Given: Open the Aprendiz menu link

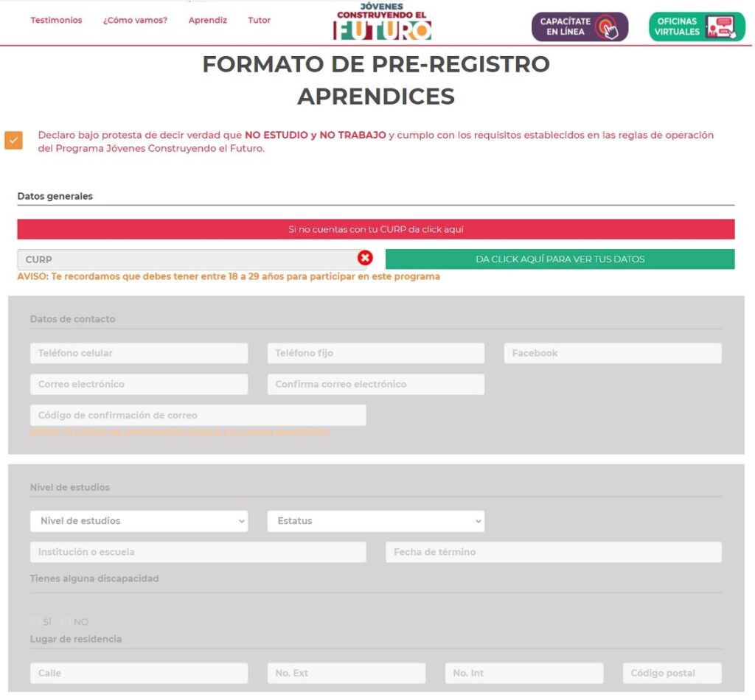Looking at the screenshot, I should coord(207,20).
